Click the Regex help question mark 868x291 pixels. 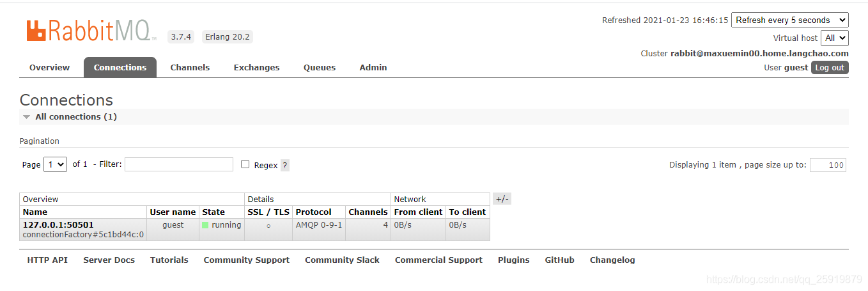(285, 165)
